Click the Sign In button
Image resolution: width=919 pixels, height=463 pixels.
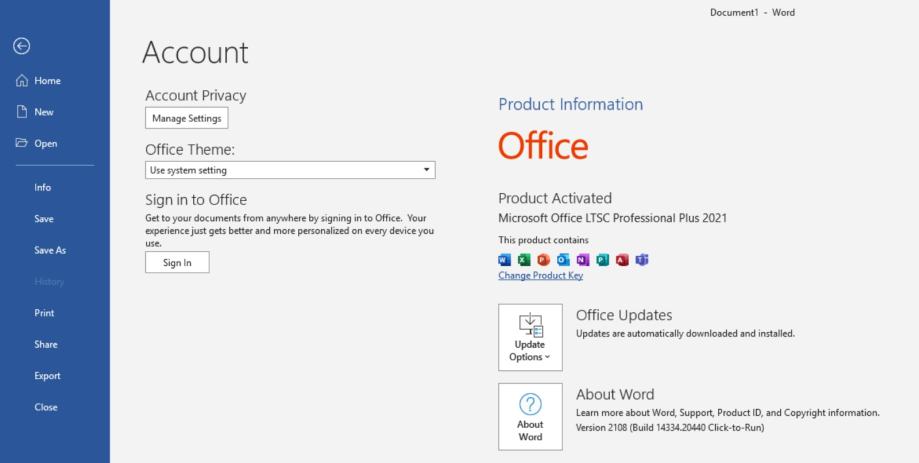(177, 263)
